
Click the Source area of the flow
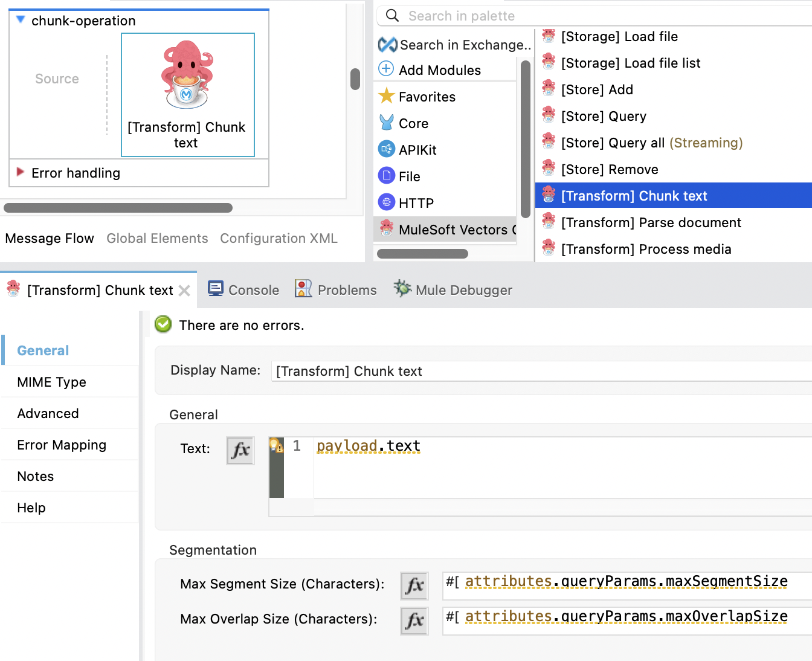(x=57, y=79)
